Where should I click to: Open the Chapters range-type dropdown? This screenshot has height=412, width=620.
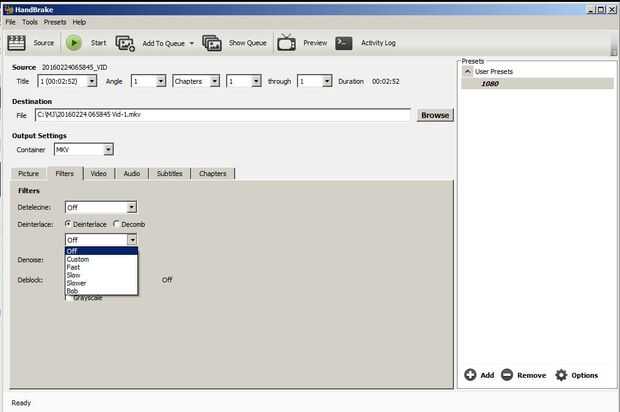[x=214, y=81]
